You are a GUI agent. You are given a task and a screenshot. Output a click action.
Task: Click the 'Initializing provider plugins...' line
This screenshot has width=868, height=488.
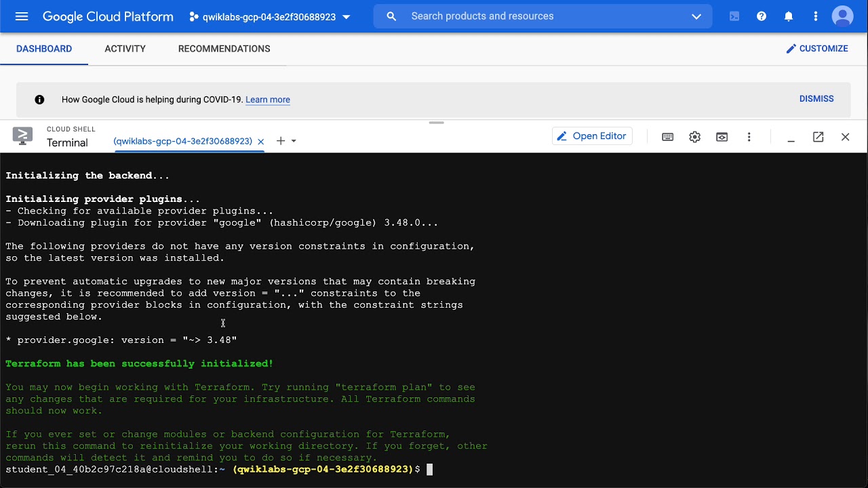click(103, 199)
